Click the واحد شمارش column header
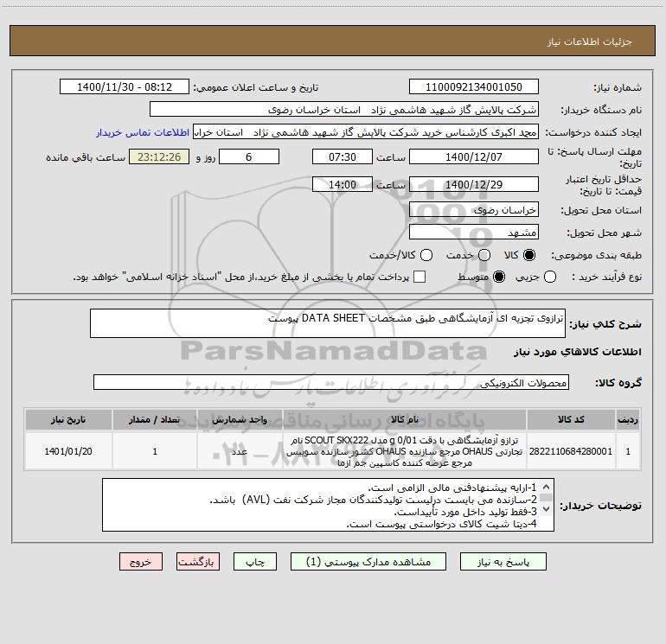The image size is (666, 644). 240,419
